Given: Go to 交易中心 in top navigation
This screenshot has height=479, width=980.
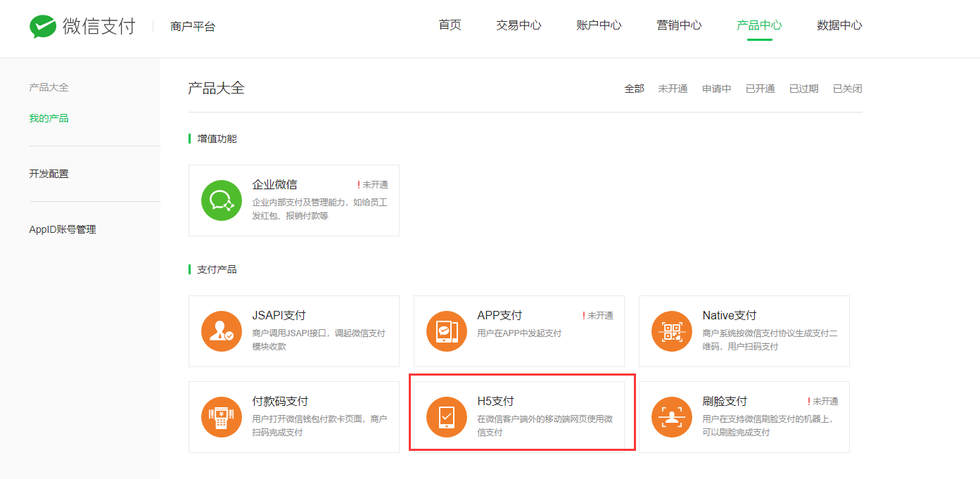Looking at the screenshot, I should coord(518,25).
